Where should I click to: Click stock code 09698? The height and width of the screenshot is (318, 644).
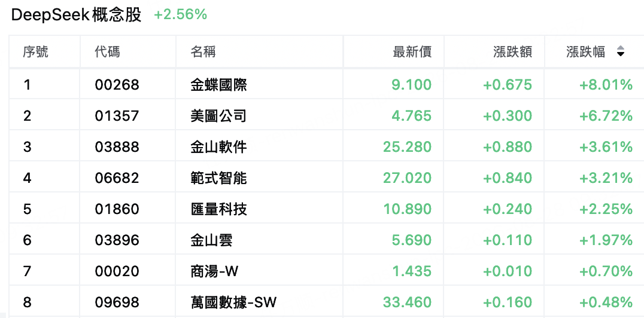click(117, 302)
